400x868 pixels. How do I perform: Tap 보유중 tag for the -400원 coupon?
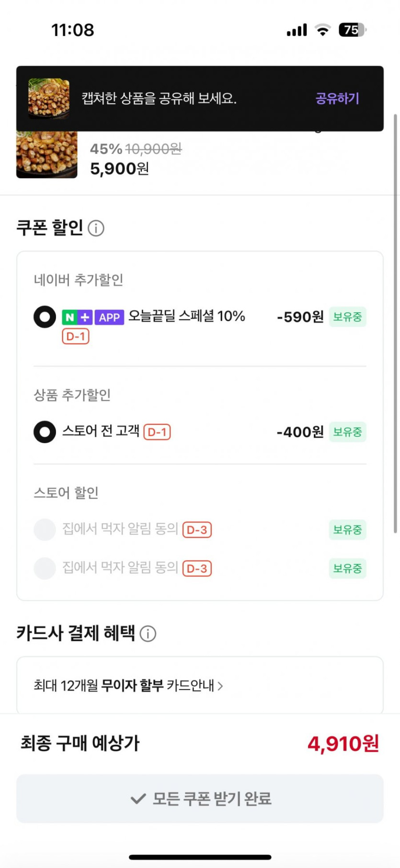coord(347,432)
